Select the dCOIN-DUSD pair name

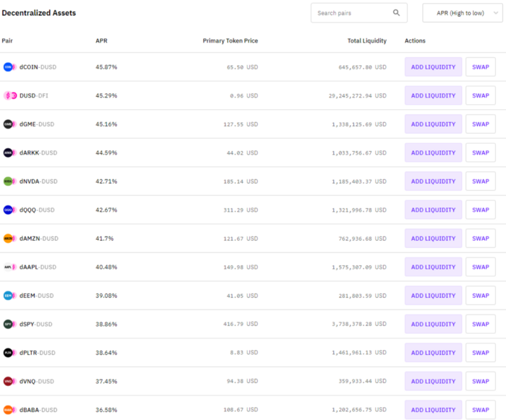38,67
